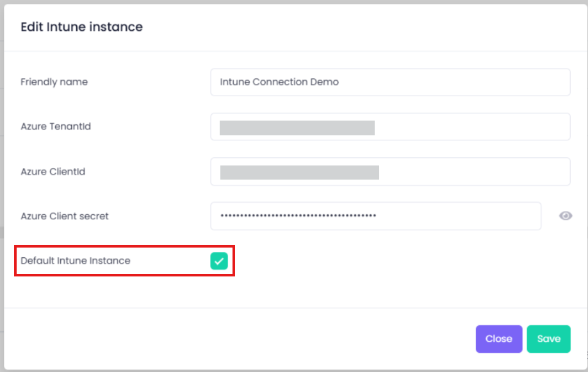This screenshot has width=588, height=372.
Task: Click the "Edit Intune instance" dialog title
Action: pyautogui.click(x=81, y=27)
